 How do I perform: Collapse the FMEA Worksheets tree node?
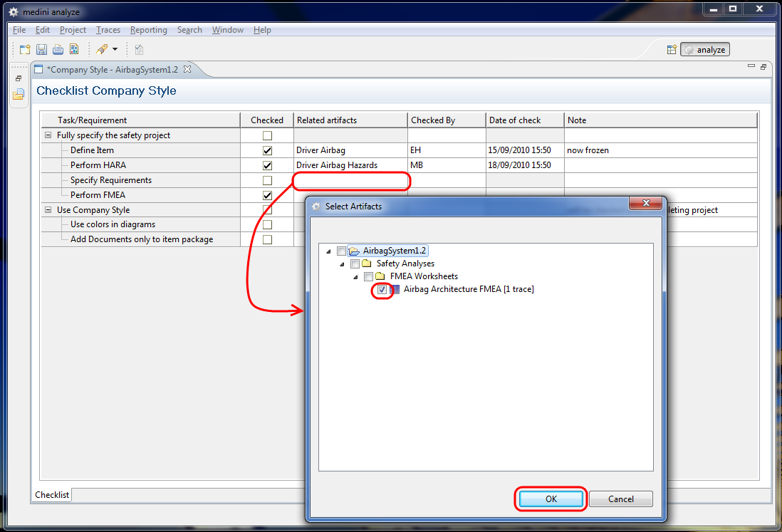355,277
